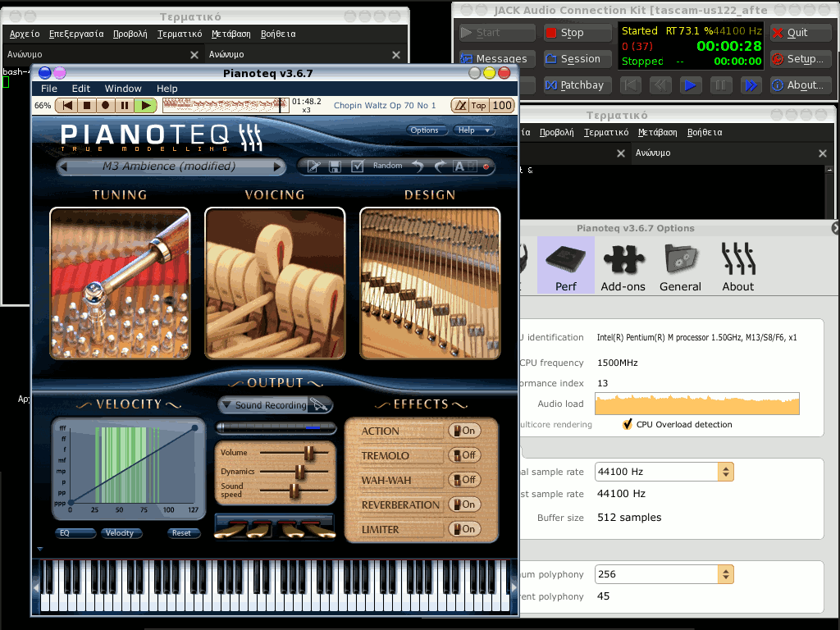Expand the Sound Recording output dropdown

[x=263, y=405]
